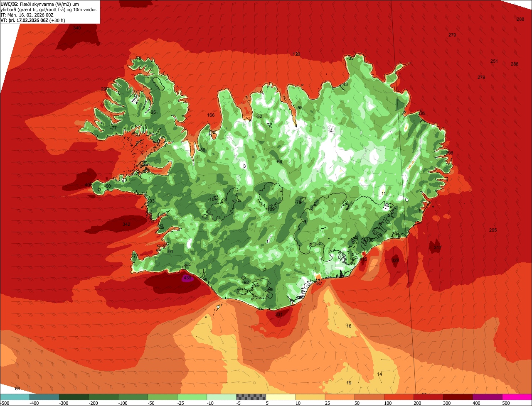The image size is (532, 406).
Task: Click the flux value 166 on the map
Action: point(211,115)
